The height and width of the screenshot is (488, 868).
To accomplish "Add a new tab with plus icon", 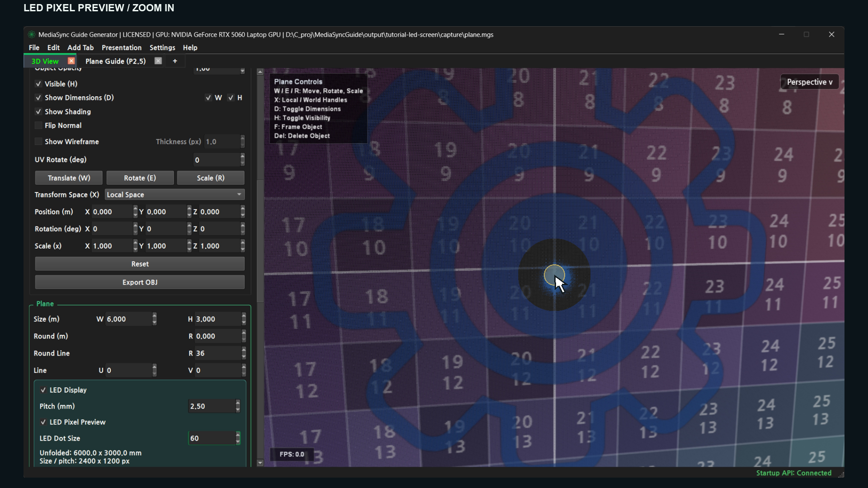I will [x=175, y=61].
